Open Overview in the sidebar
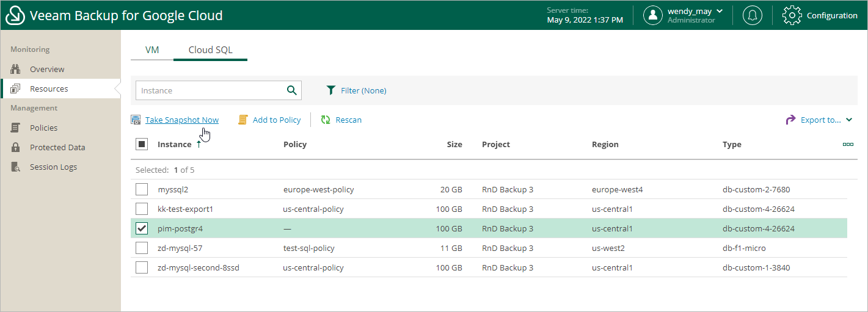Viewport: 868px width, 312px height. pos(47,69)
